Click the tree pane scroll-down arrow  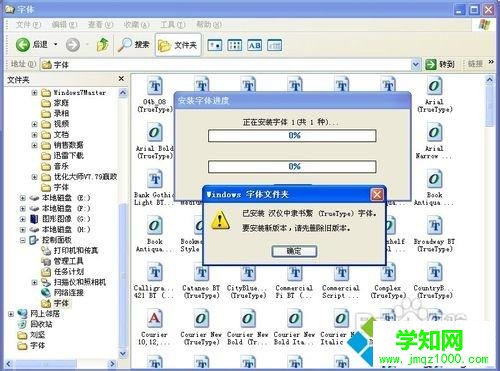pyautogui.click(x=123, y=354)
